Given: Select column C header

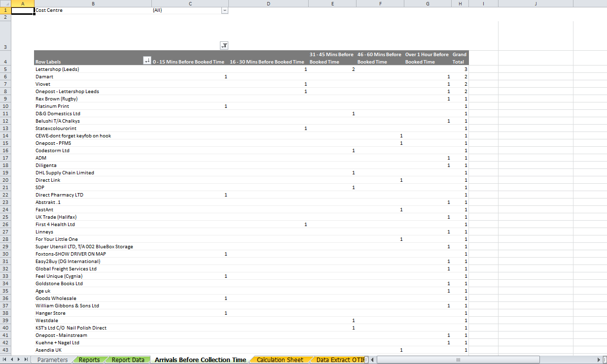Looking at the screenshot, I should tap(190, 3).
